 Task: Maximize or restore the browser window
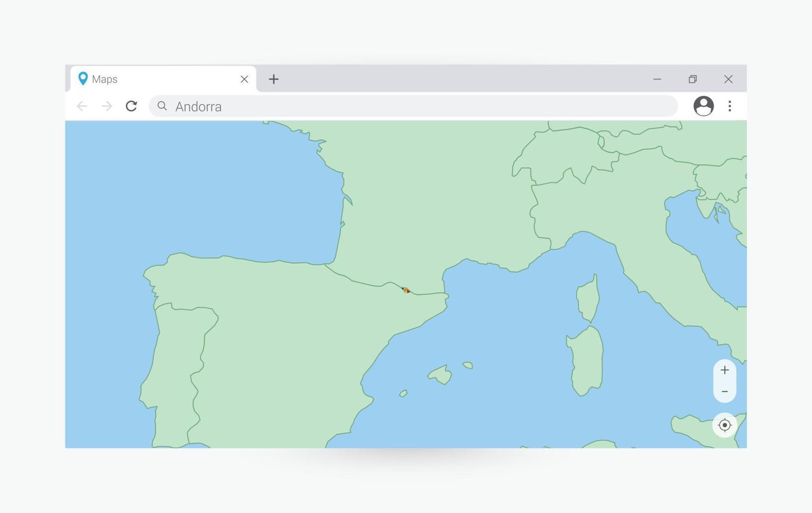[x=693, y=79]
